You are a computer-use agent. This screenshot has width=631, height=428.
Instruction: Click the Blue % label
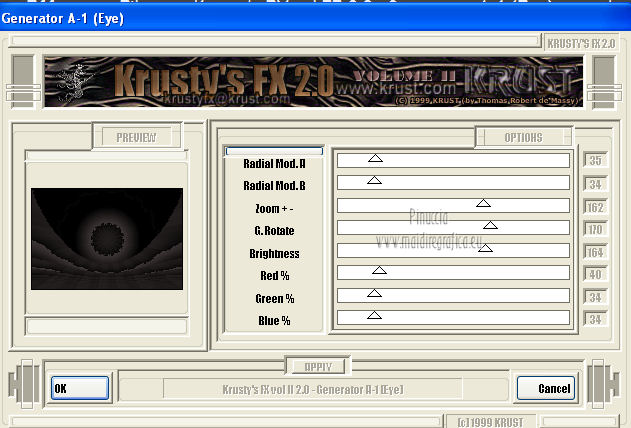pyautogui.click(x=274, y=321)
